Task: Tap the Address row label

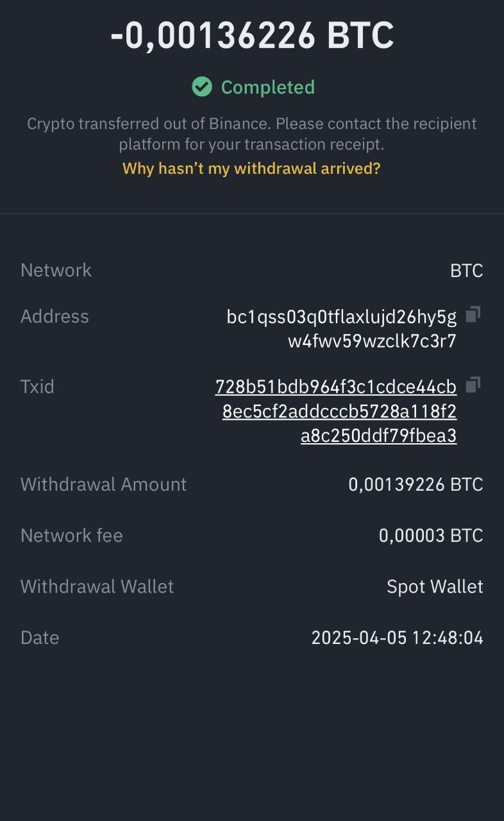Action: coord(55,316)
